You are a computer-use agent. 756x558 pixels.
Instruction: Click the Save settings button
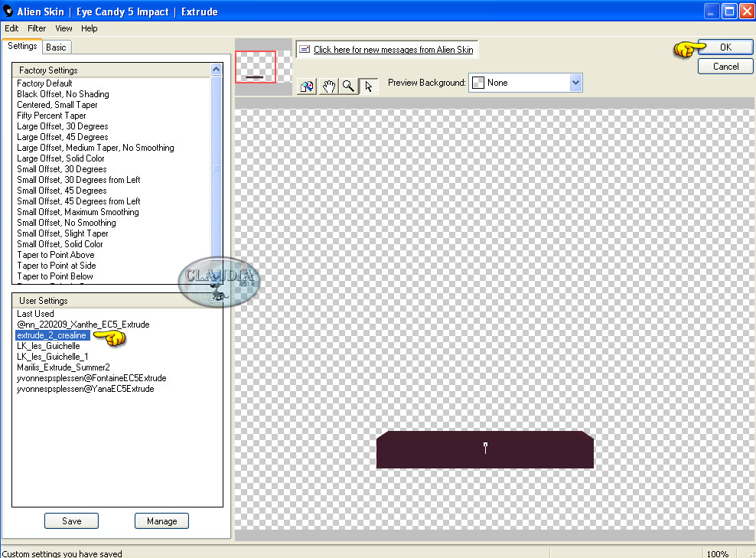click(71, 520)
